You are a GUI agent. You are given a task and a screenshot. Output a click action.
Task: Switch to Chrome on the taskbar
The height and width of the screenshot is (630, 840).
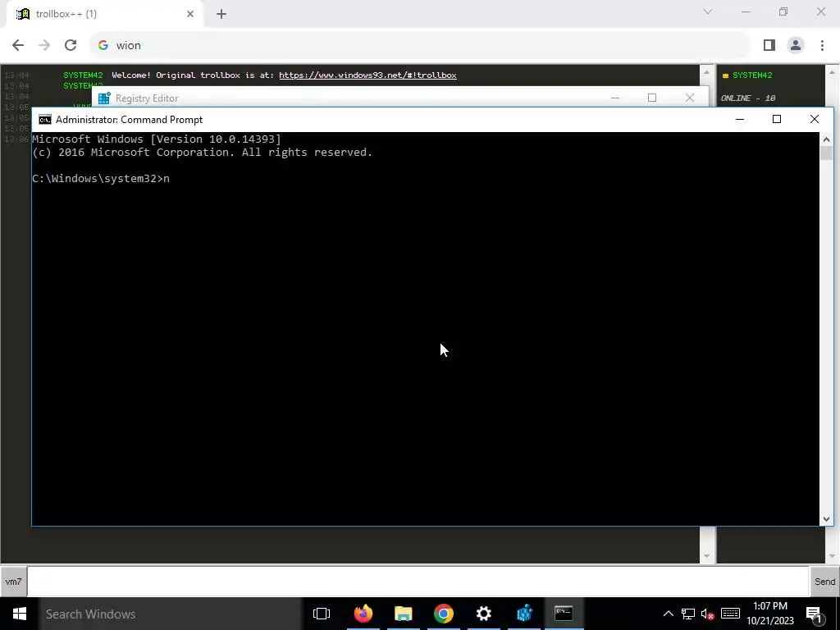444,614
